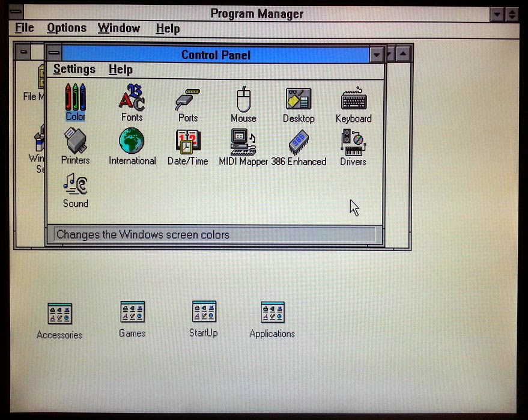Select the MIDI Mapper icon
The image size is (528, 420).
pyautogui.click(x=243, y=143)
